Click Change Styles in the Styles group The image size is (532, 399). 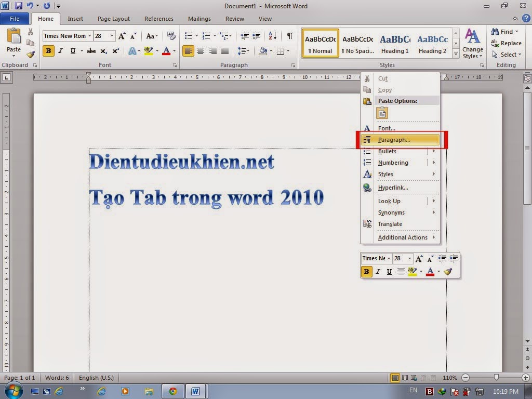coord(472,43)
